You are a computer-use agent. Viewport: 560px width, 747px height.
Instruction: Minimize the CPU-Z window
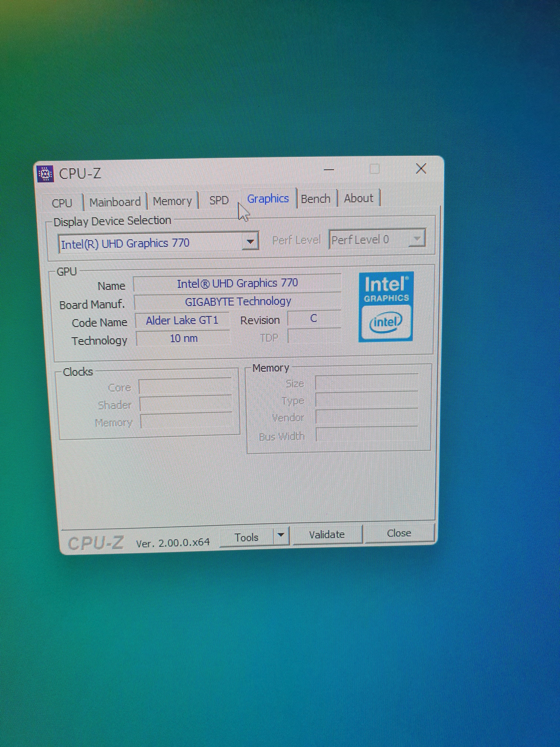click(329, 170)
